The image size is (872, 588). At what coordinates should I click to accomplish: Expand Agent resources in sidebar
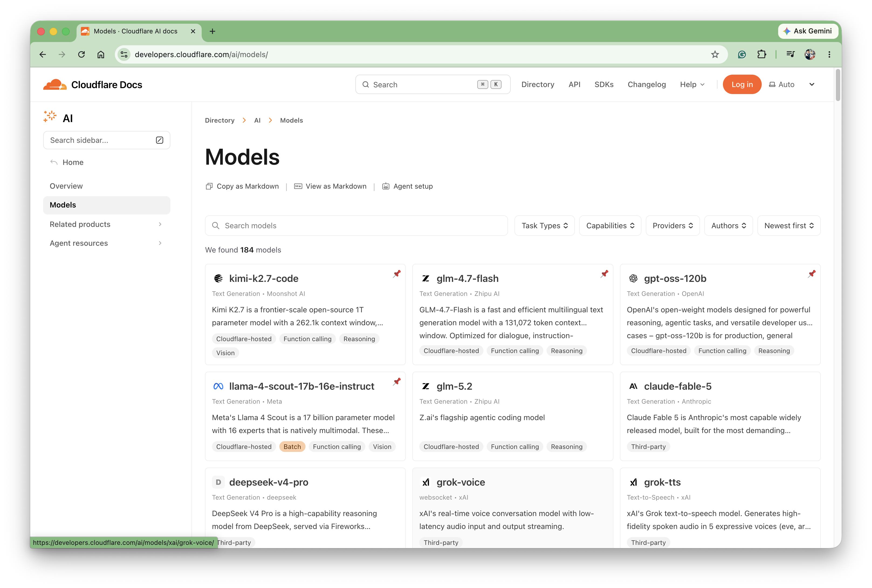pos(107,243)
